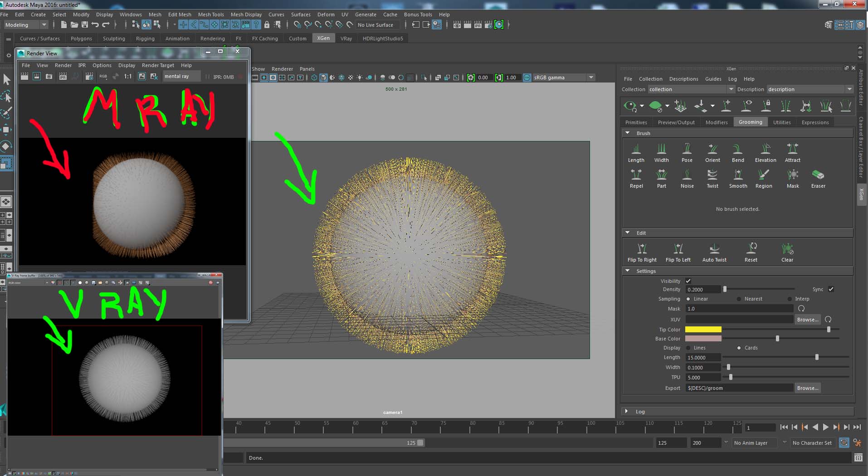868x476 pixels.
Task: Open the Mesh Tools menu
Action: [211, 15]
